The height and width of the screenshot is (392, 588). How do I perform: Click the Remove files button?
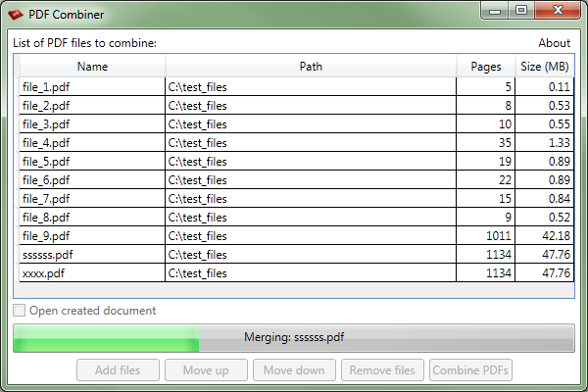tap(382, 370)
